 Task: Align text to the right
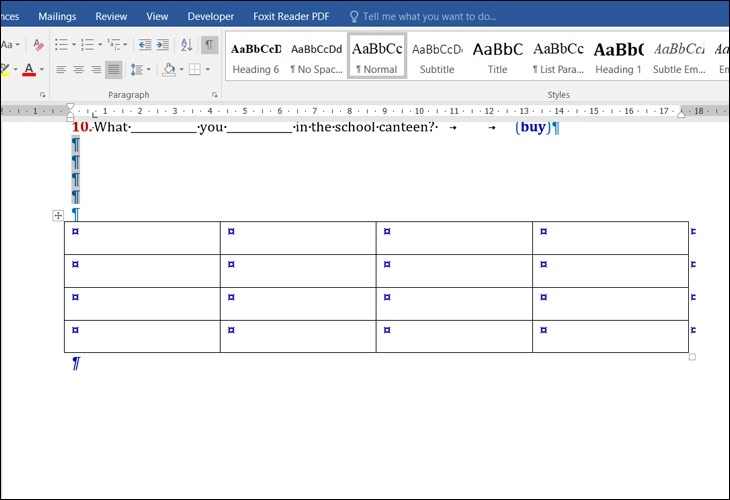(96, 70)
